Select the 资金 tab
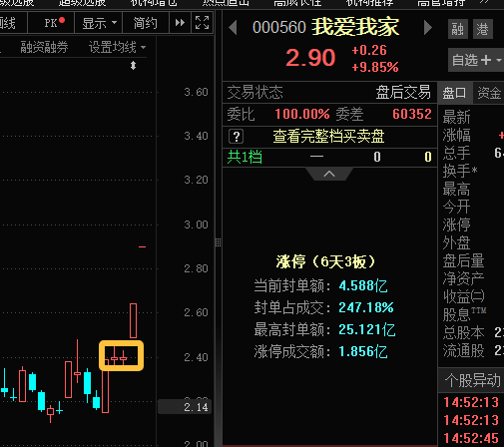 [489, 93]
